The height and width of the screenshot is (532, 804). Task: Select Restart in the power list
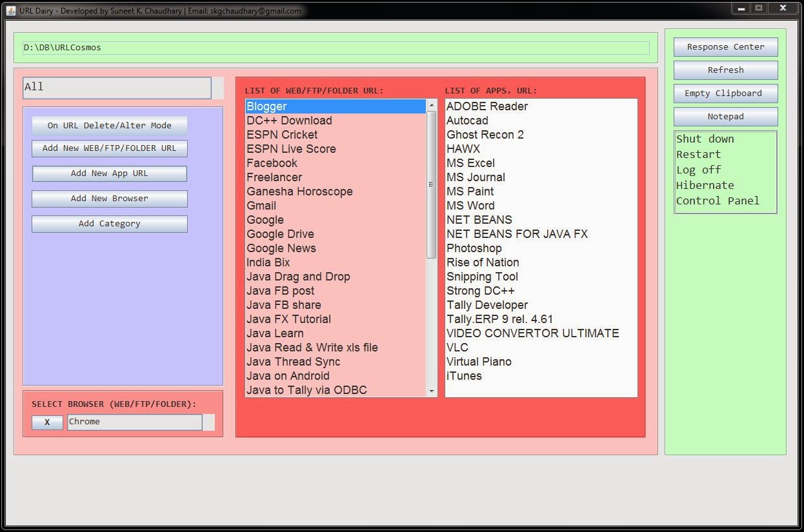[x=725, y=155]
